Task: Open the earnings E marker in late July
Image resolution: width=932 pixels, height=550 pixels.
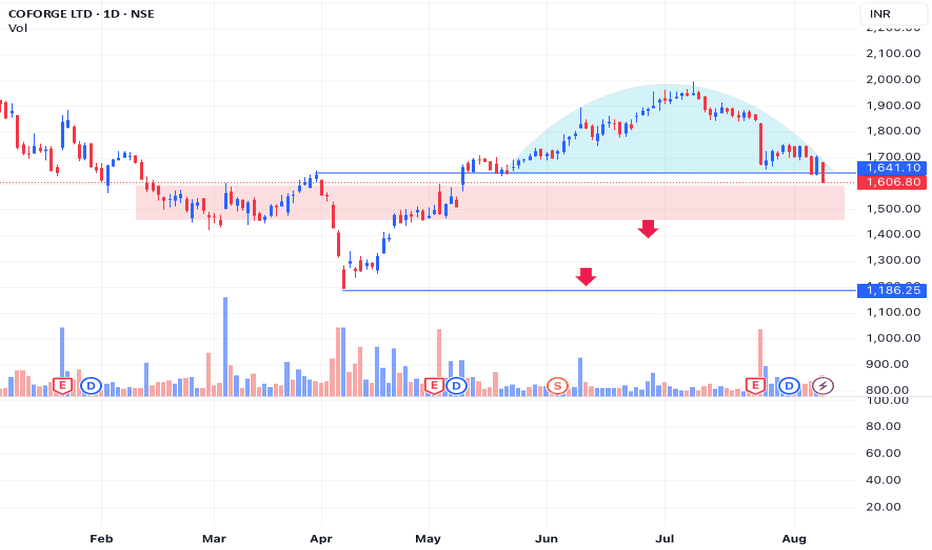Action: [755, 386]
